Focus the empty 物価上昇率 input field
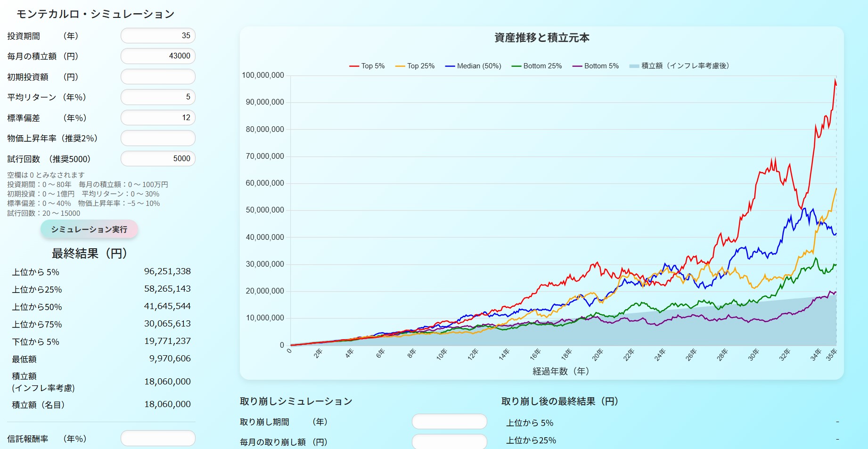Screen dimensions: 868x449 [x=158, y=138]
